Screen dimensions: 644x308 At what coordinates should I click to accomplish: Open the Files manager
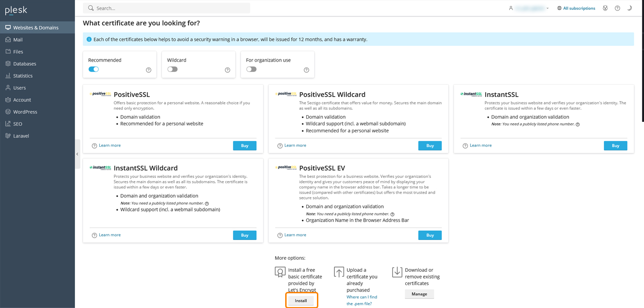[x=18, y=51]
